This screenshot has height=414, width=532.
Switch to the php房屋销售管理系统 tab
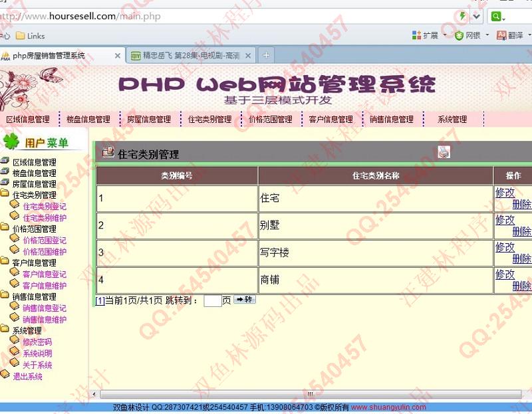62,56
